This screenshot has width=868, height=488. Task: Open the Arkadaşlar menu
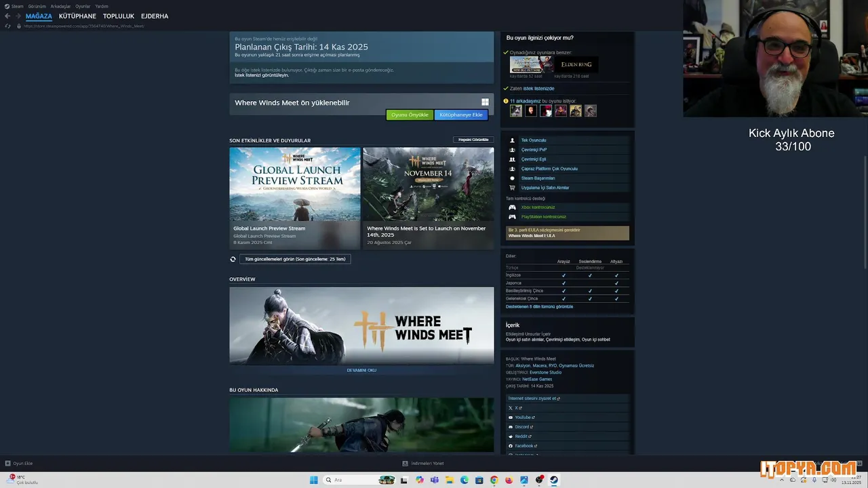tap(60, 6)
